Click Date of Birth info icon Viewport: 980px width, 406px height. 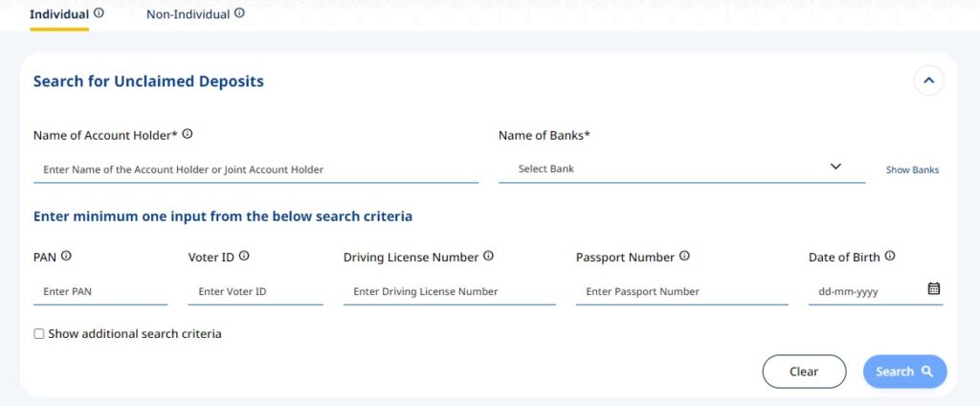(x=890, y=257)
